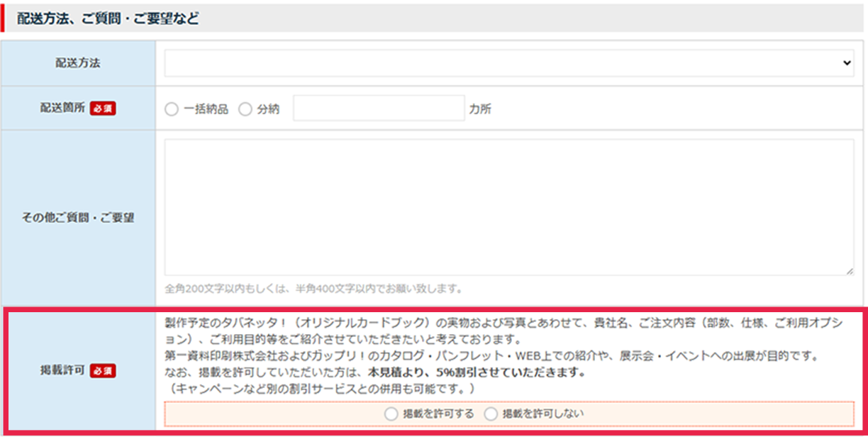Image resolution: width=868 pixels, height=442 pixels.
Task: Choose 掲載を許可する radio option
Action: pyautogui.click(x=391, y=414)
